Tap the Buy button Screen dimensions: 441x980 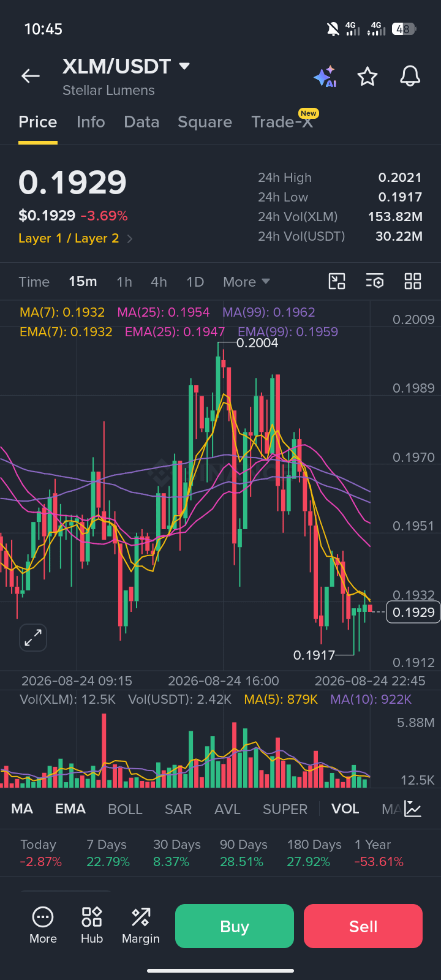tap(235, 926)
